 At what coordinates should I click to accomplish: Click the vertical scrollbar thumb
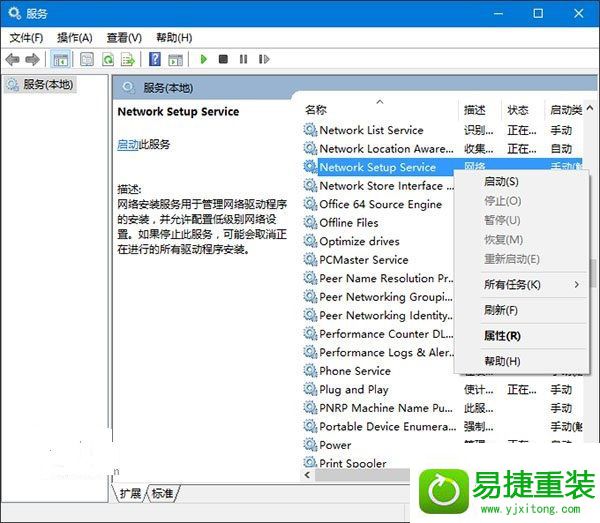593,273
